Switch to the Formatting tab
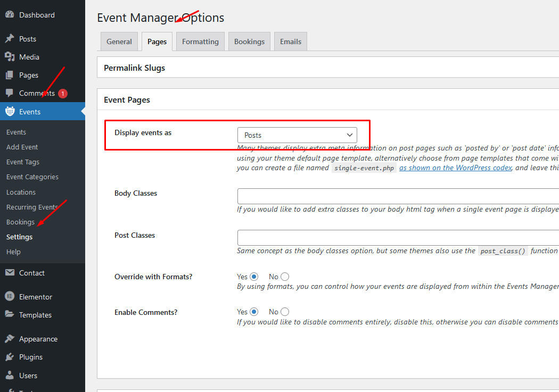559x392 pixels. click(200, 41)
